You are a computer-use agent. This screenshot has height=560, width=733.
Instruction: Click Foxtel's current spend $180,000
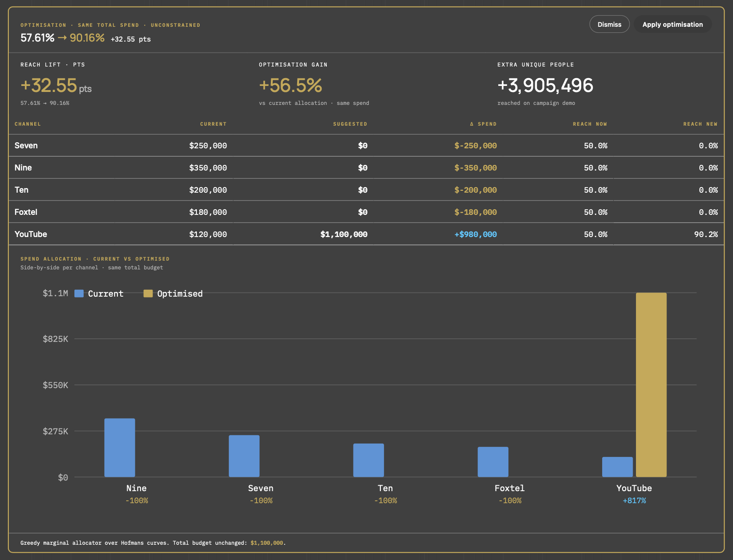[208, 212]
